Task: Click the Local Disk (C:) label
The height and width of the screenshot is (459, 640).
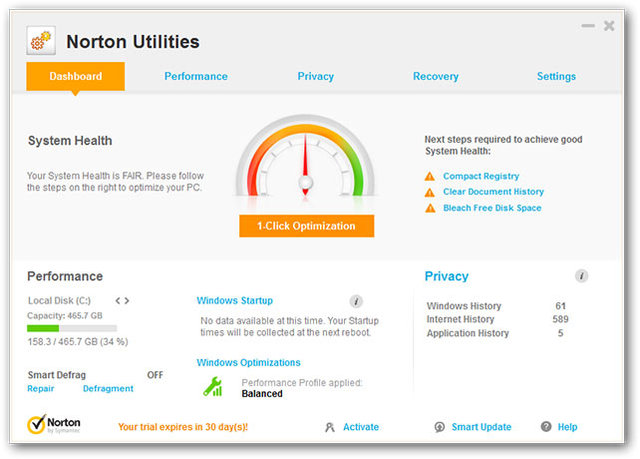Action: [59, 301]
